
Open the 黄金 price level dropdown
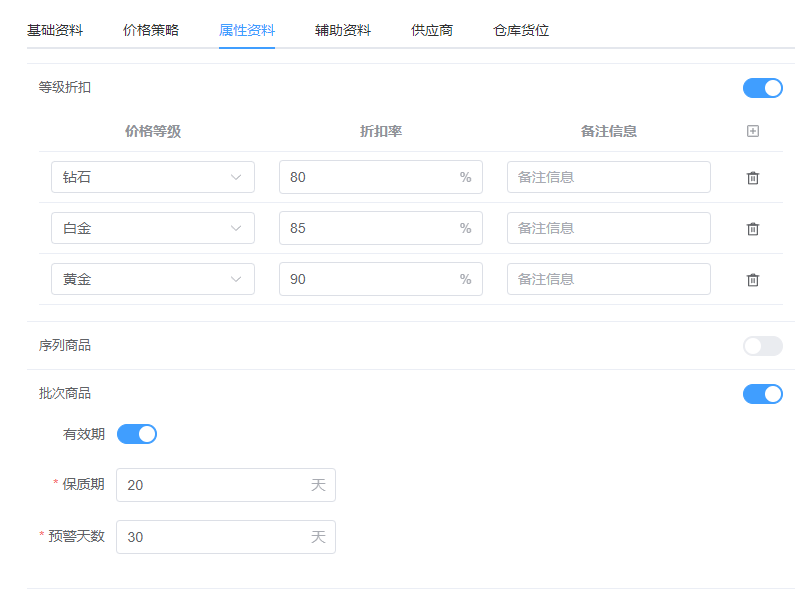(x=153, y=279)
